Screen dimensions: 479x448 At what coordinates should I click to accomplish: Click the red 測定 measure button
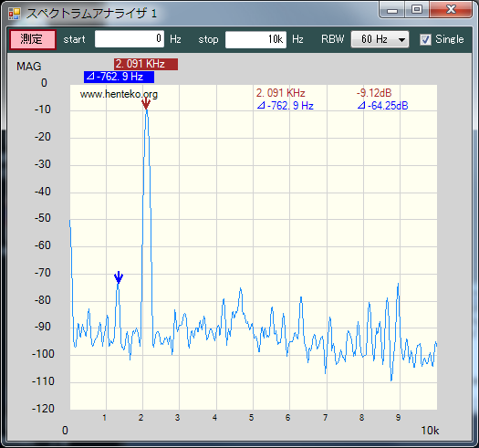pos(32,39)
